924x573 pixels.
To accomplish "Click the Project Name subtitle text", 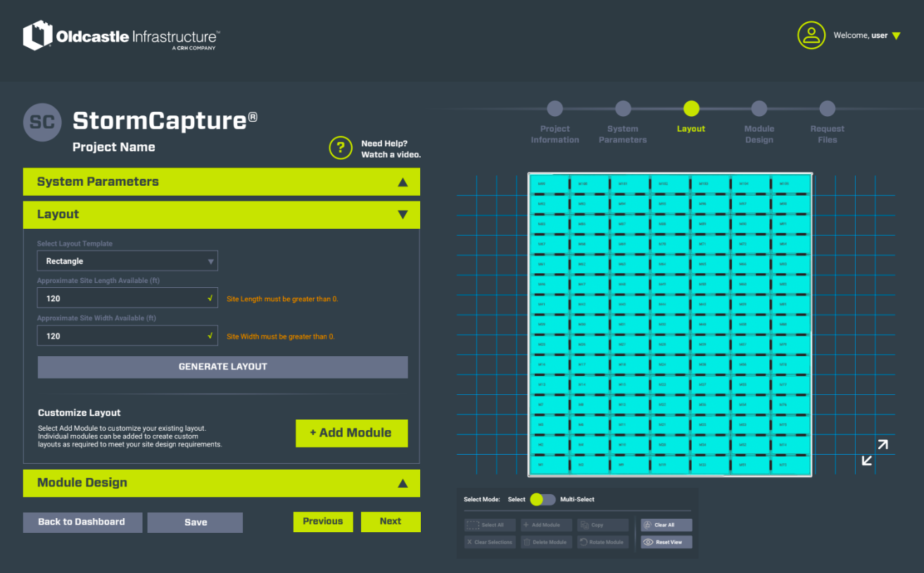I will [114, 147].
